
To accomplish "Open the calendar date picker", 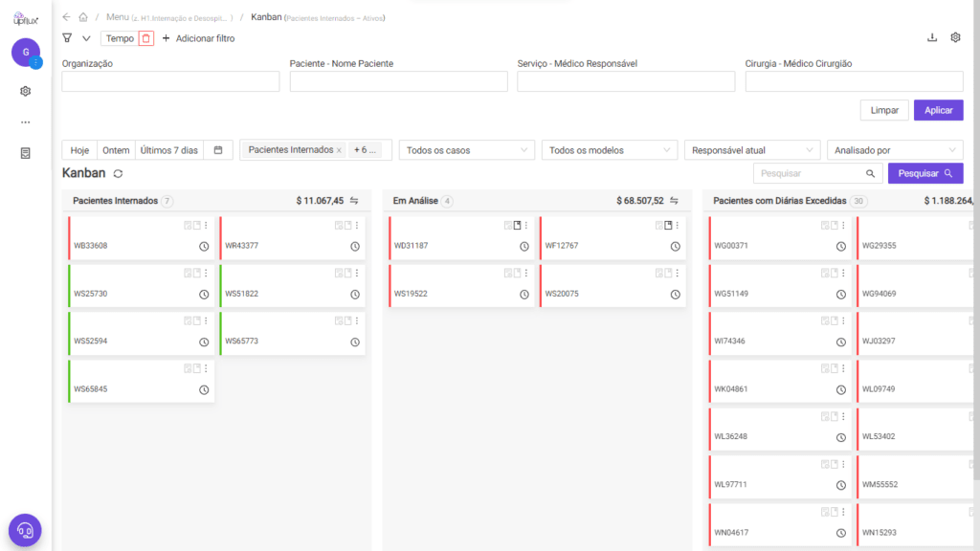I will [x=218, y=150].
